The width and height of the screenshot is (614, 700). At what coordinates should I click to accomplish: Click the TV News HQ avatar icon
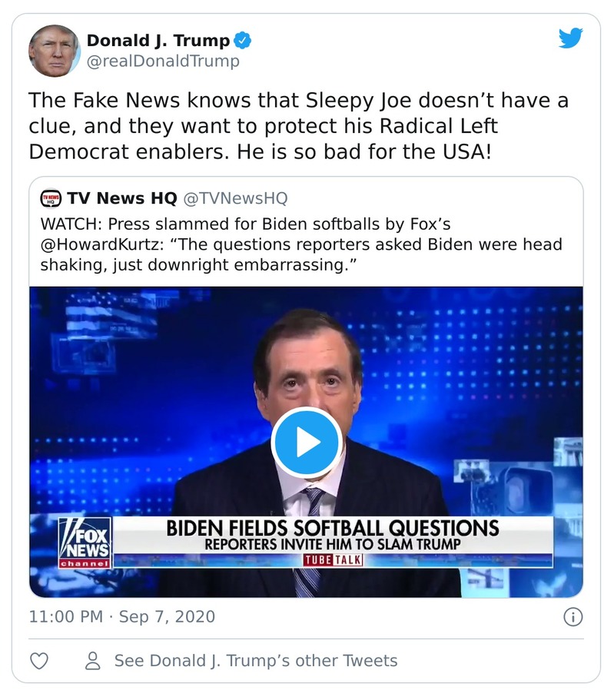coord(51,198)
